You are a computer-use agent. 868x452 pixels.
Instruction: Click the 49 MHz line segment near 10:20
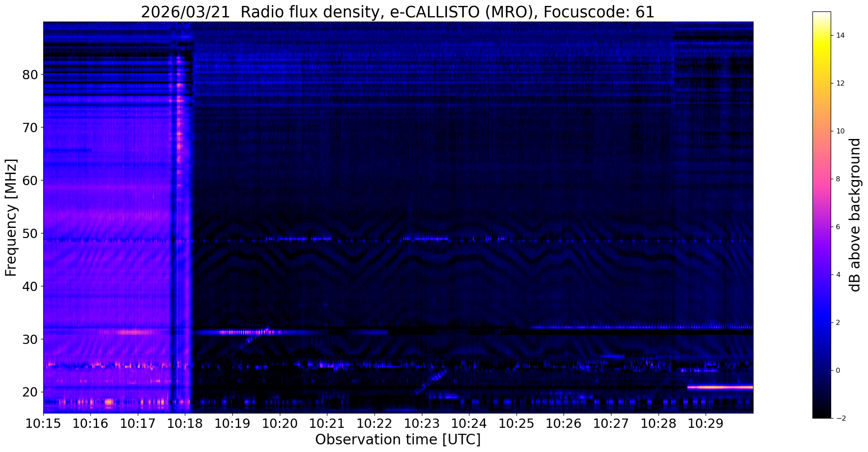coord(299,239)
